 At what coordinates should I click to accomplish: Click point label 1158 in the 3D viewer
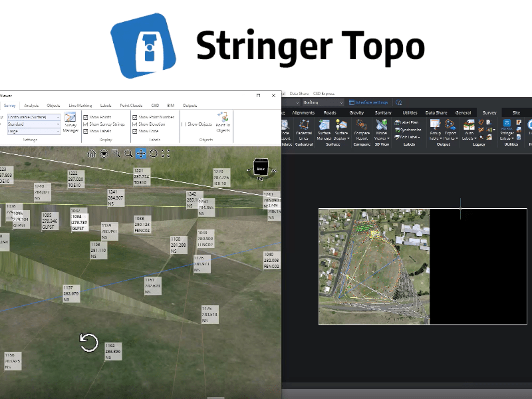coord(98,251)
